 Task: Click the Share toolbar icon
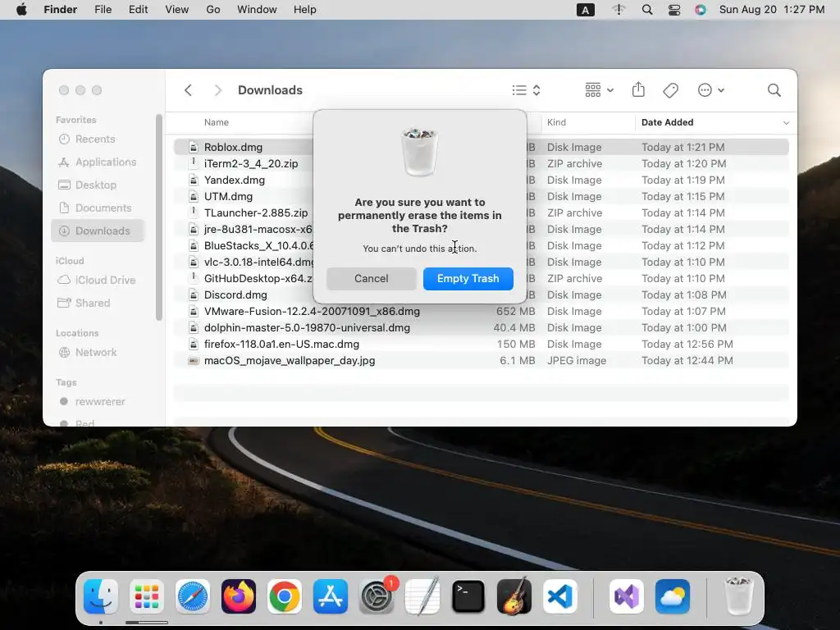(638, 90)
